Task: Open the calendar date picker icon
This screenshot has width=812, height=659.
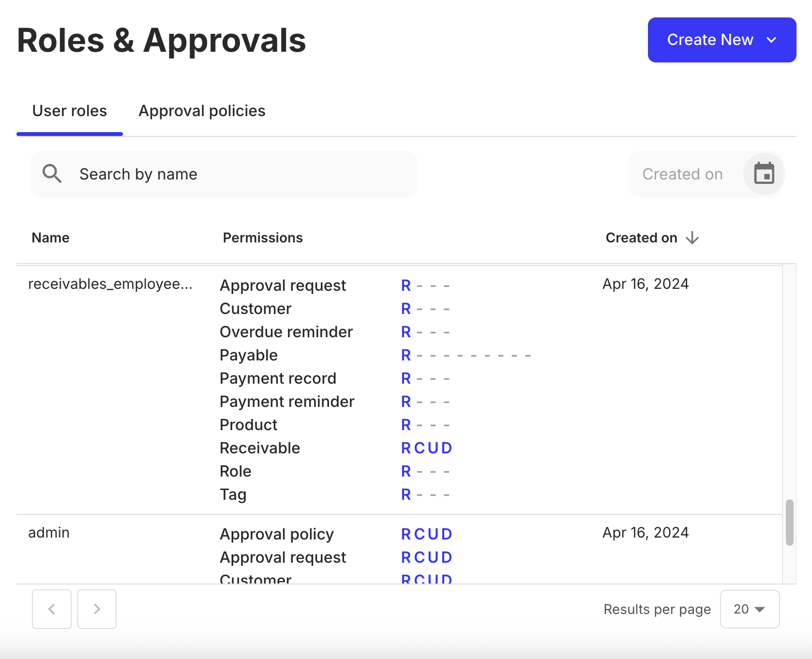Action: [764, 174]
